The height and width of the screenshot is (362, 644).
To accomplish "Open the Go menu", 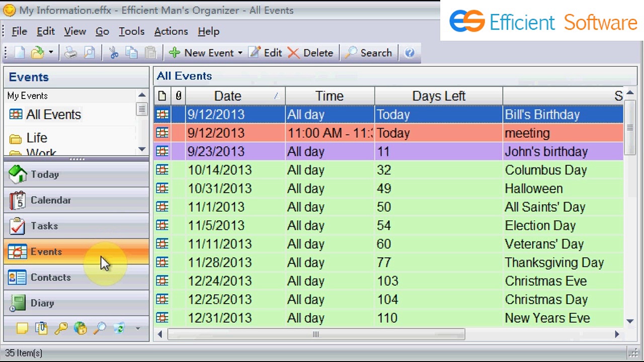I will tap(102, 31).
